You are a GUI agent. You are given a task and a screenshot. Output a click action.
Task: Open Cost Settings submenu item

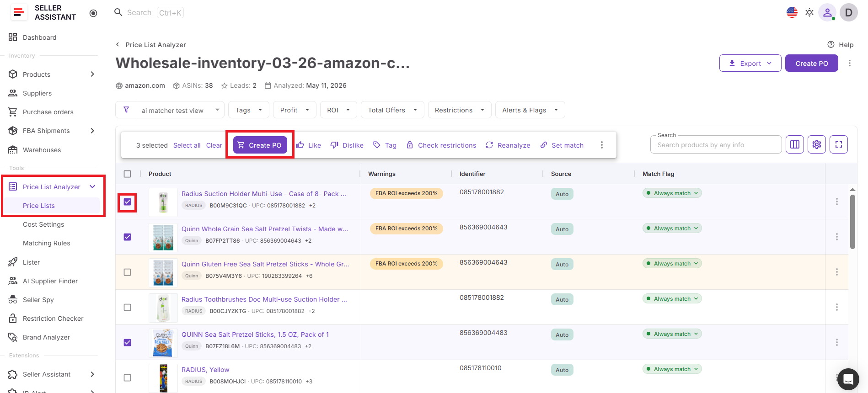coord(43,224)
